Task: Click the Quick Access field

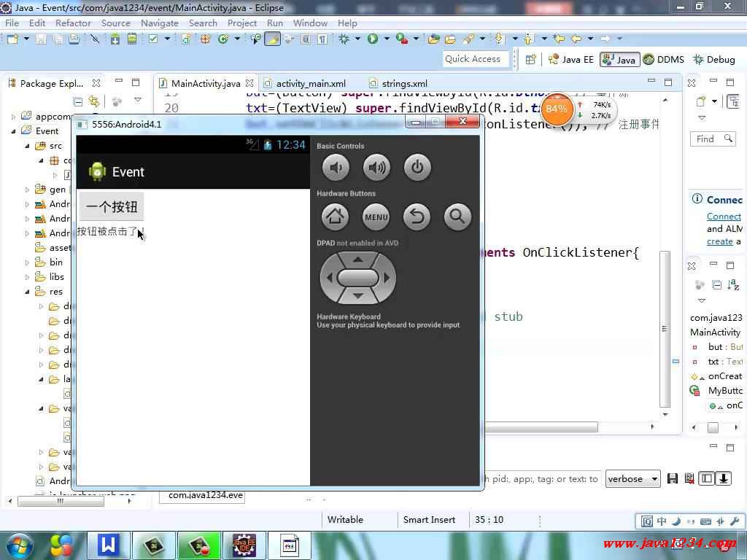Action: pos(475,59)
